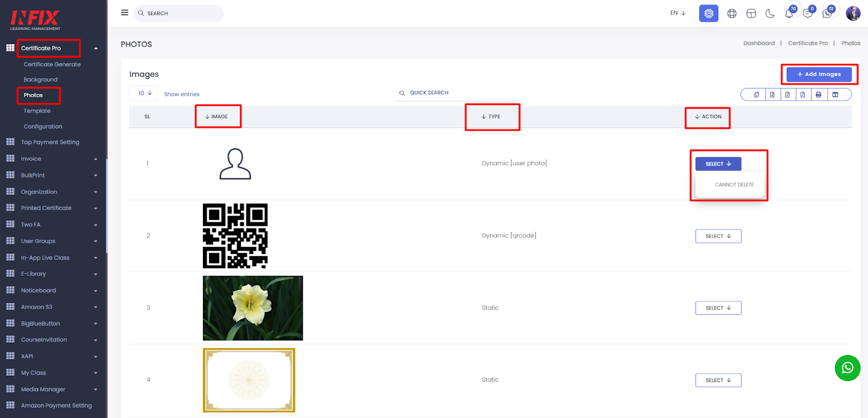Open Template submenu item
The image size is (868, 418).
(x=37, y=111)
